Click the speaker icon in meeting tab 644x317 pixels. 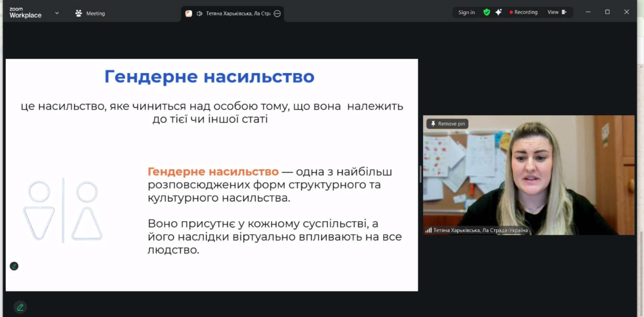point(199,13)
